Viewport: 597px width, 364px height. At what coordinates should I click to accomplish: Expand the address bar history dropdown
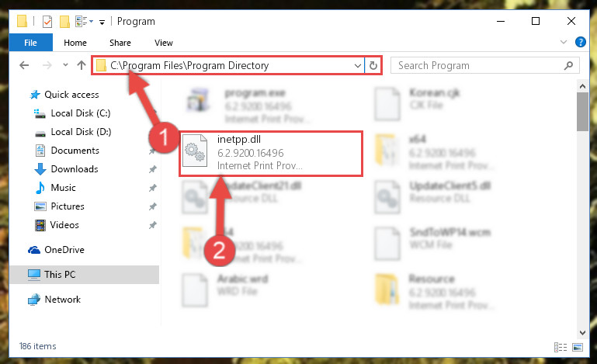(x=358, y=65)
